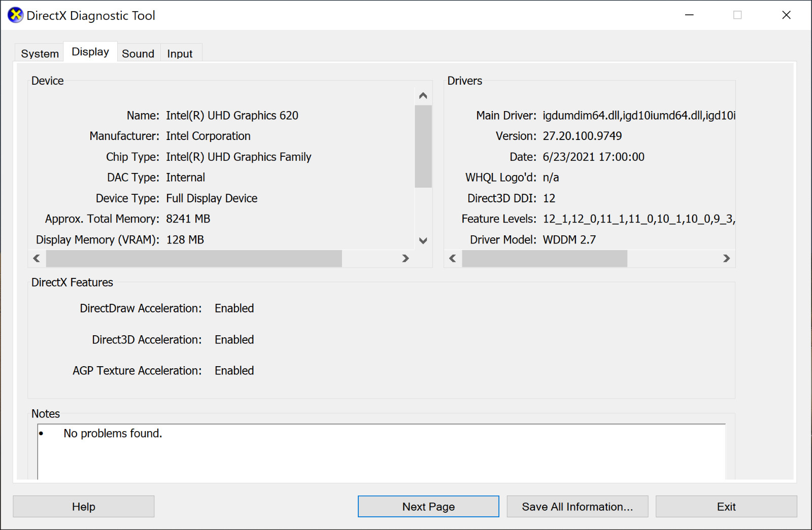812x530 pixels.
Task: Click DirectDraw Acceleration "Enabled" status
Action: point(234,308)
